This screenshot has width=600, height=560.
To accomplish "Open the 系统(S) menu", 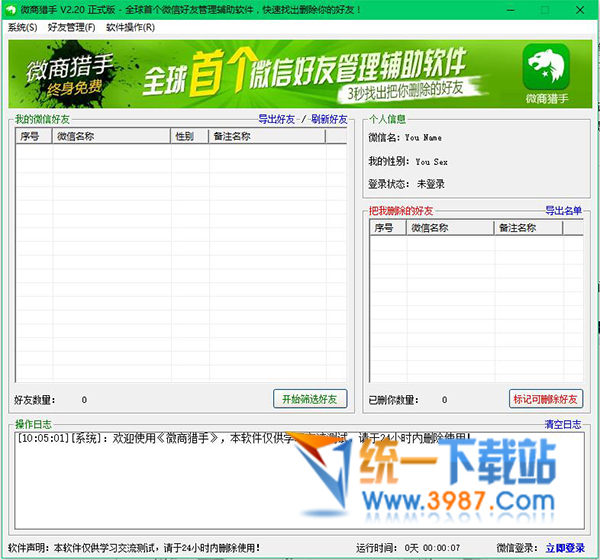I will click(x=23, y=28).
